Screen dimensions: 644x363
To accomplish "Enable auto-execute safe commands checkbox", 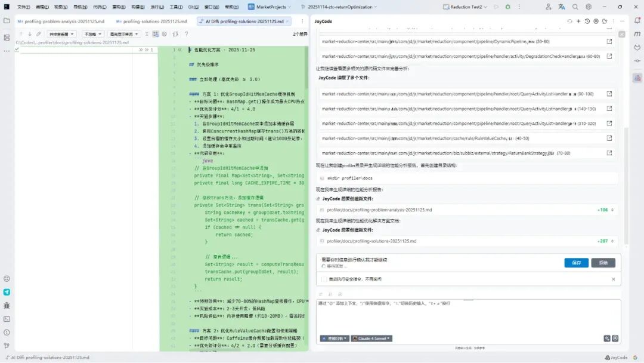I will (324, 279).
